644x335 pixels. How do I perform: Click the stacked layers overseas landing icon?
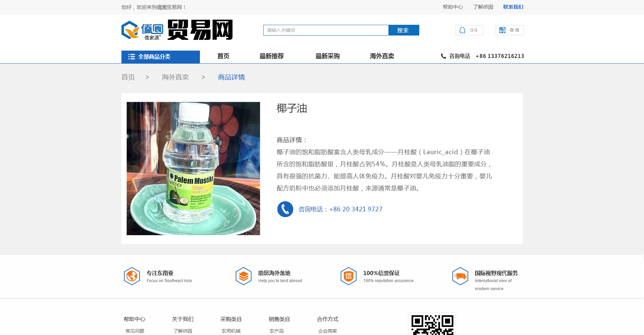coord(244,276)
